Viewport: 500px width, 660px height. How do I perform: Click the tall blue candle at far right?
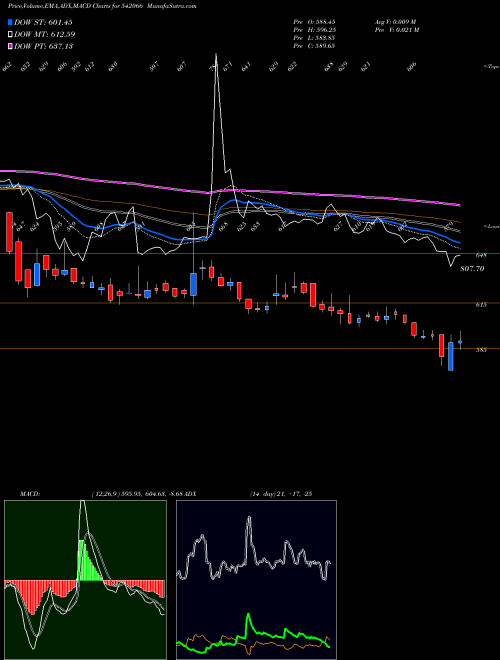(x=451, y=356)
